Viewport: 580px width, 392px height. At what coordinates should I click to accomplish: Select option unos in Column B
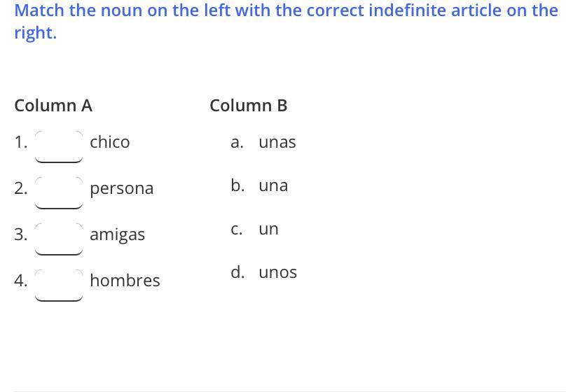tap(277, 272)
